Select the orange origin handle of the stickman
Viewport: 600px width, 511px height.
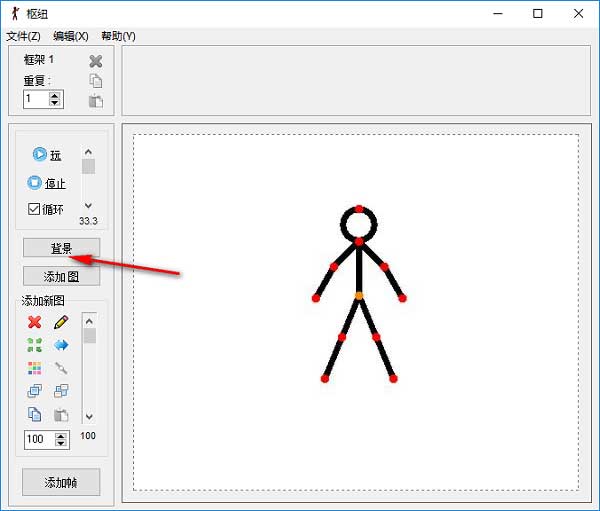pos(359,296)
